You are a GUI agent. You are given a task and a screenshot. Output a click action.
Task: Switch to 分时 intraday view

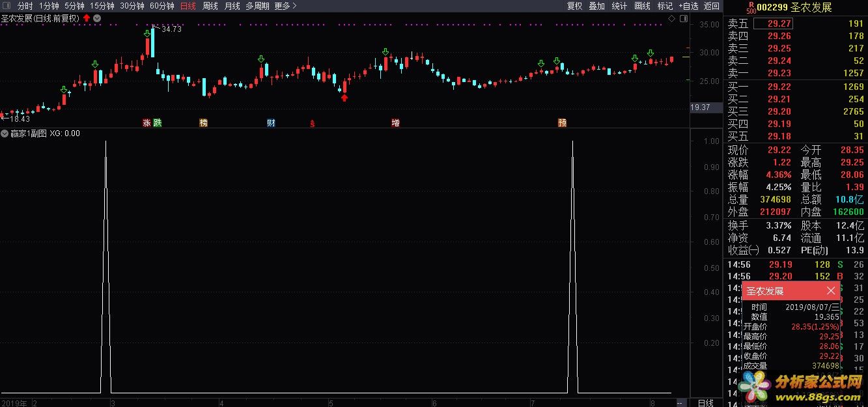[x=25, y=6]
